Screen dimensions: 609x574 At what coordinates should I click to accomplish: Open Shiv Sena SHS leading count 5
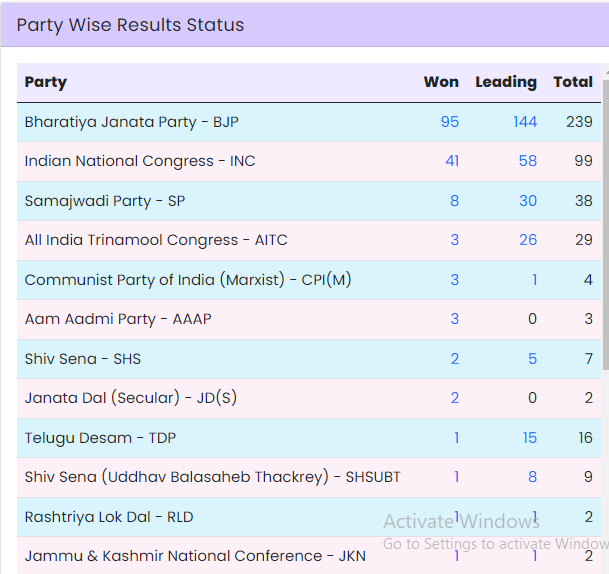[x=532, y=359]
